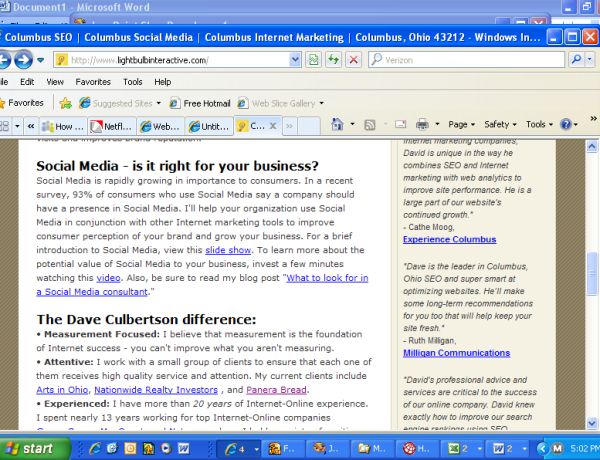Screen dimensions: 600x460
Task: Open 'What to look for in' link
Action: tap(328, 278)
